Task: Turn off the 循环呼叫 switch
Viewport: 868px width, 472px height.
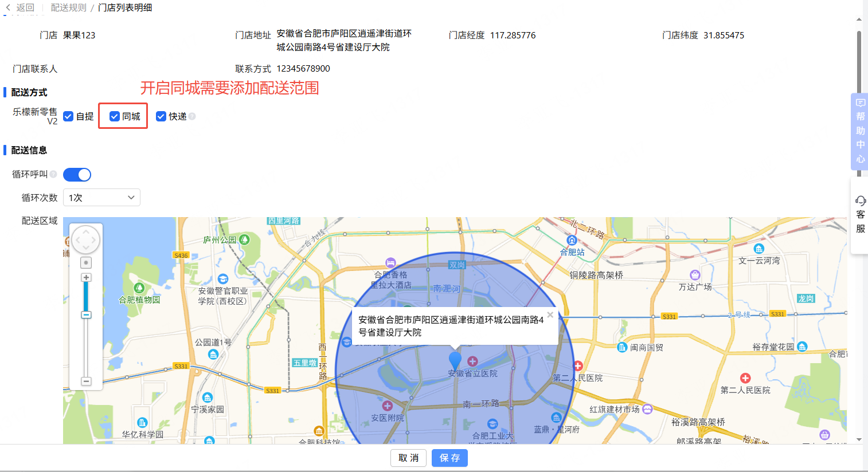Action: [77, 175]
